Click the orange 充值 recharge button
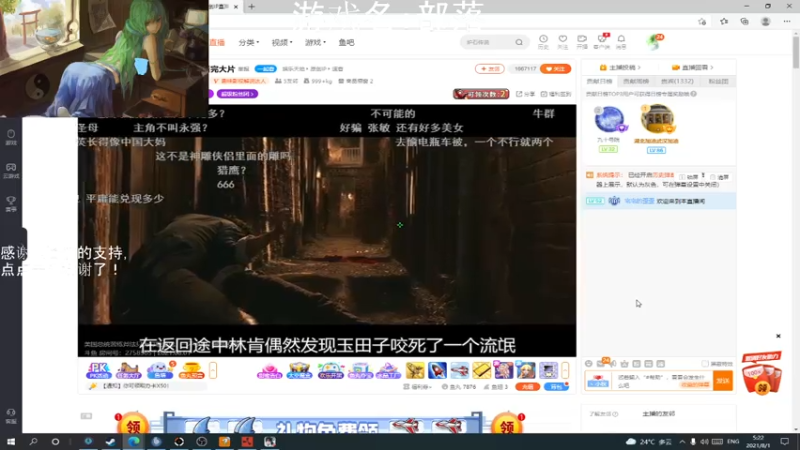The height and width of the screenshot is (450, 800). (528, 387)
